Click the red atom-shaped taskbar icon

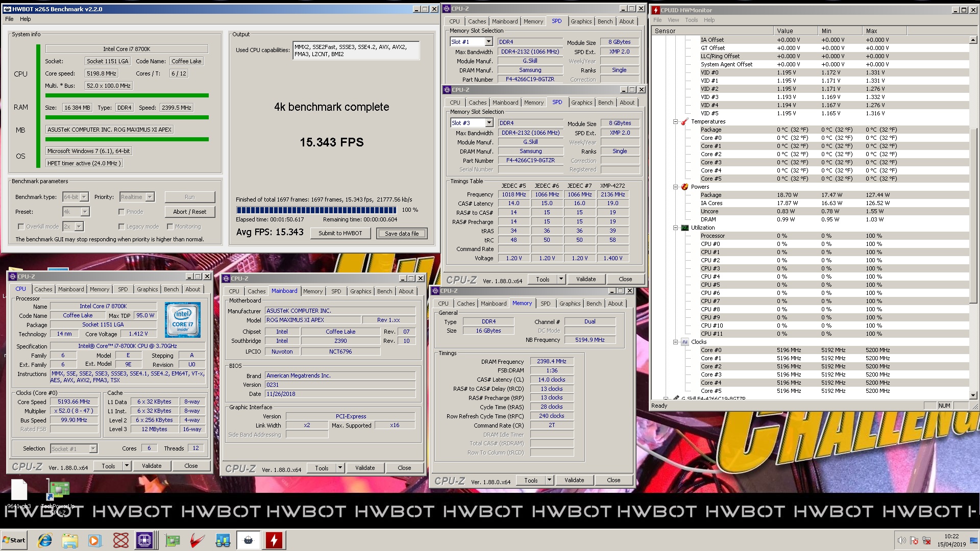click(121, 540)
